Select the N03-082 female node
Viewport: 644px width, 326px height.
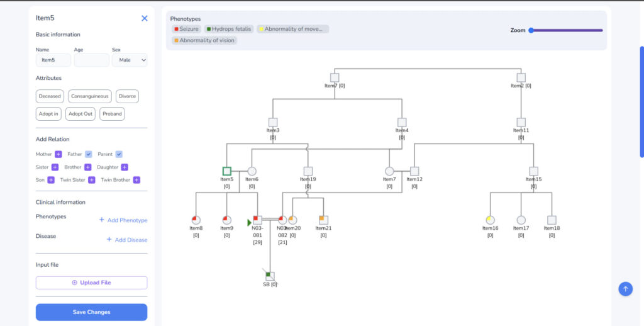[x=282, y=220]
